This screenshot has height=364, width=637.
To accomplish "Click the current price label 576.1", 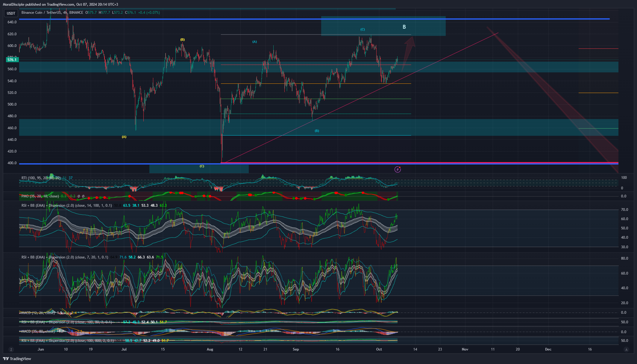I will (x=12, y=60).
